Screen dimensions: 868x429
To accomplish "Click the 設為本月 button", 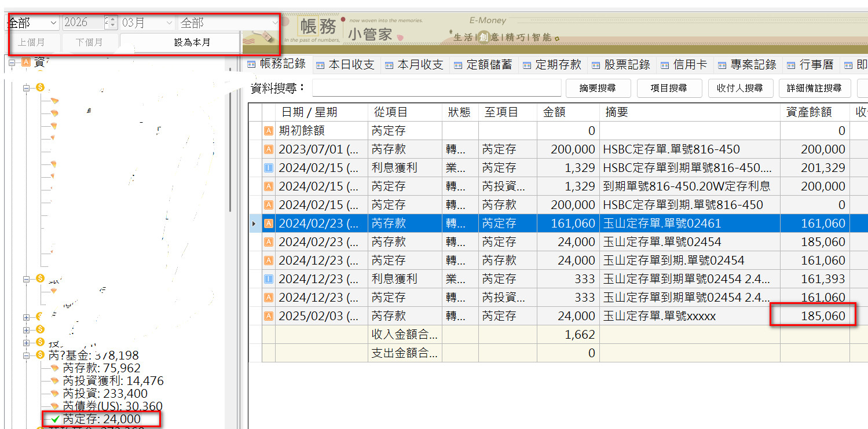I will pos(192,42).
